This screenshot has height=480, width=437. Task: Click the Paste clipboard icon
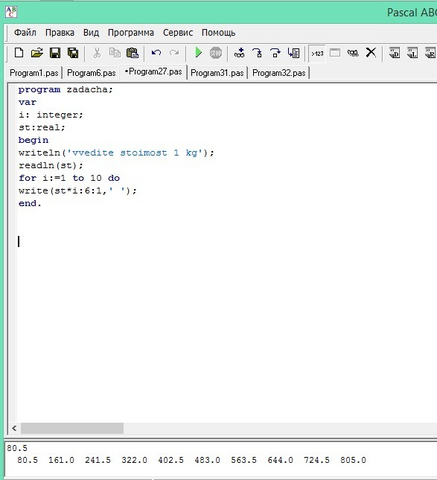(132, 53)
